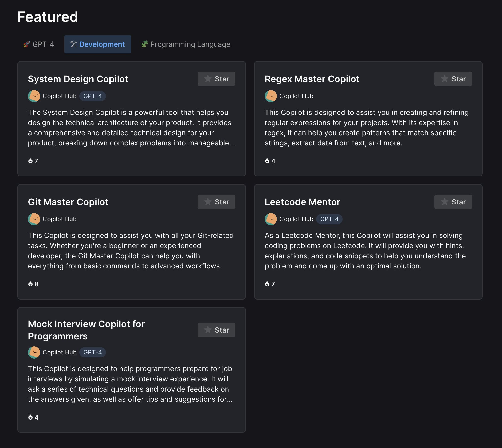The height and width of the screenshot is (448, 502).
Task: Open the Leetcode Mentor title link
Action: [x=302, y=202]
